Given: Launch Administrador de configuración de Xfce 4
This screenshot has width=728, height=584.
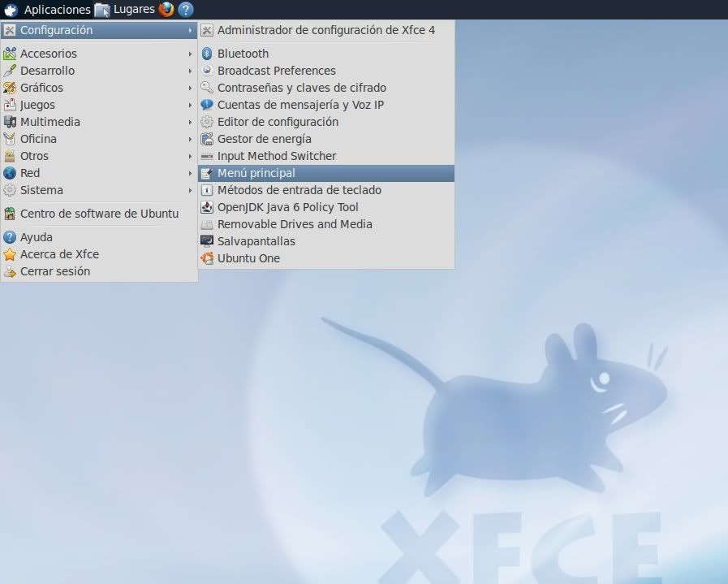Looking at the screenshot, I should tap(326, 30).
